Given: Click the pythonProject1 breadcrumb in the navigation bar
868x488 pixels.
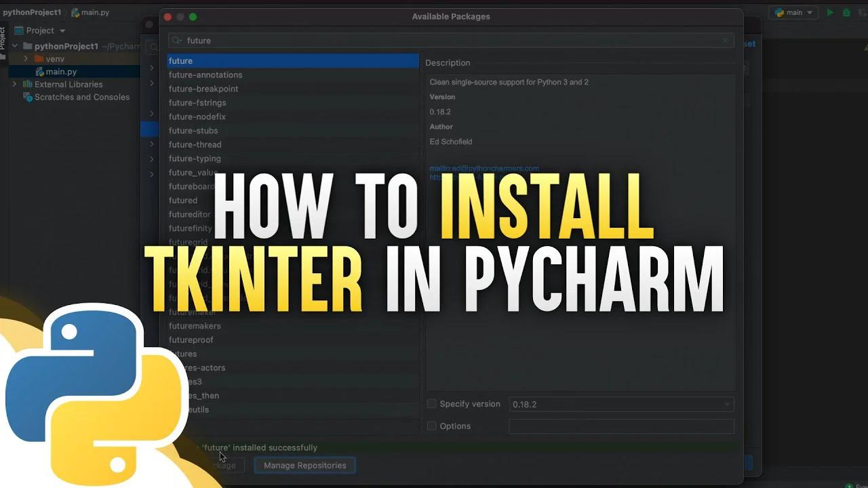Looking at the screenshot, I should tap(32, 12).
